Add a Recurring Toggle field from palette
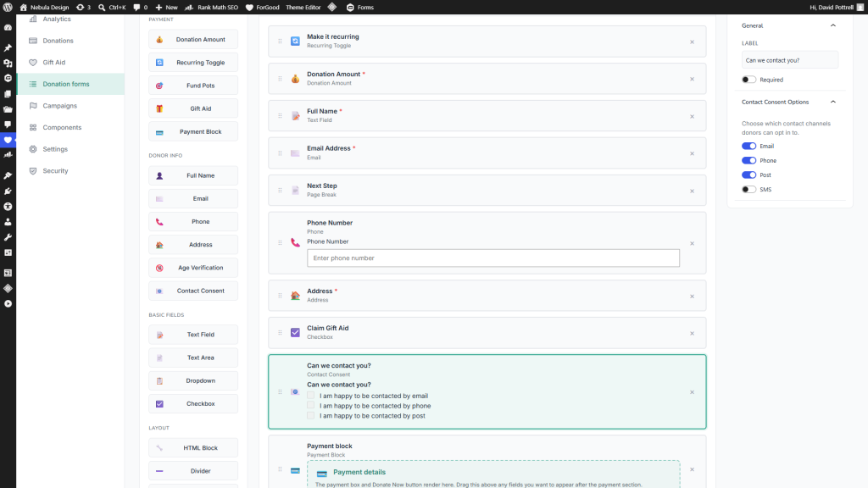This screenshot has height=488, width=868. 193,63
